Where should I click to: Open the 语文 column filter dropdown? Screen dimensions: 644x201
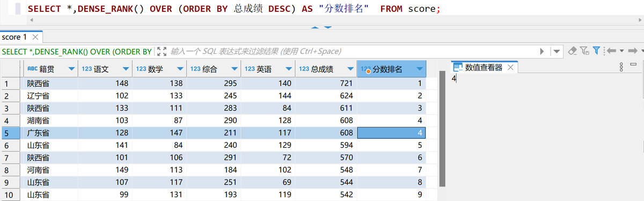[126, 69]
